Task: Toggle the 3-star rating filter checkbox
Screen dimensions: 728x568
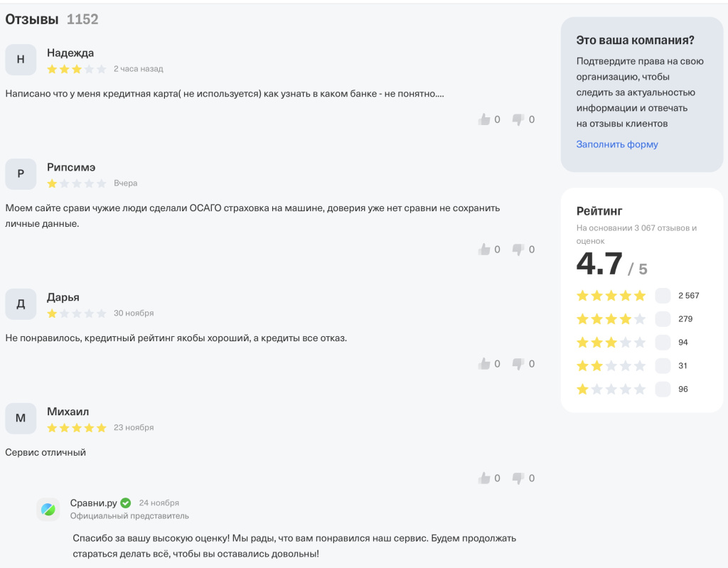Action: tap(663, 343)
